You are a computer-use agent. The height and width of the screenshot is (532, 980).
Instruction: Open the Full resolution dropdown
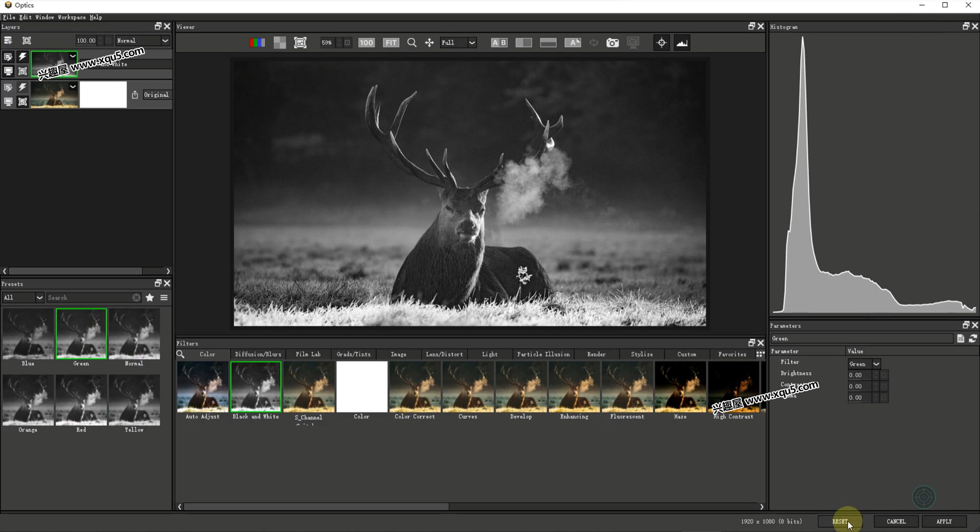(x=458, y=43)
